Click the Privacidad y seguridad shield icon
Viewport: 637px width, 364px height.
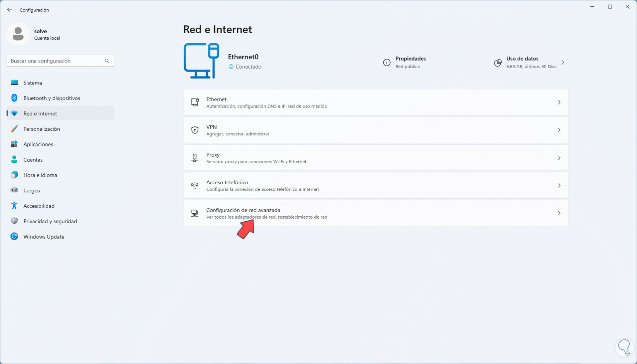(14, 221)
